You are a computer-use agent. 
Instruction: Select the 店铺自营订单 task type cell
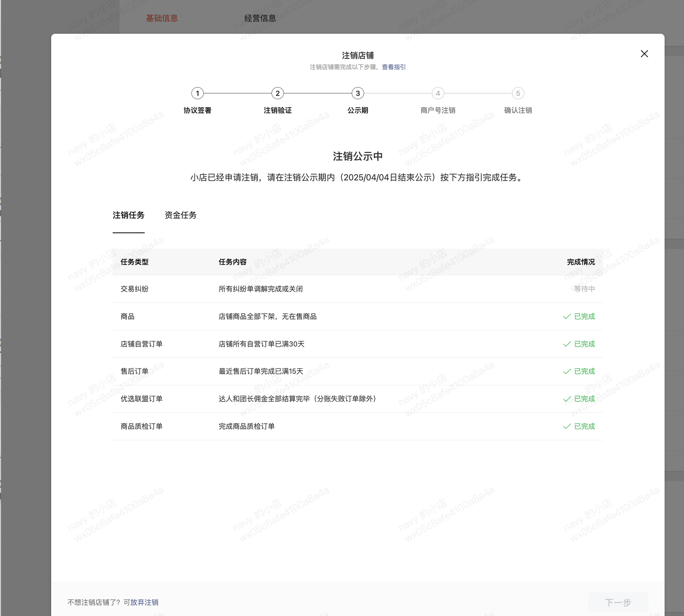click(141, 344)
